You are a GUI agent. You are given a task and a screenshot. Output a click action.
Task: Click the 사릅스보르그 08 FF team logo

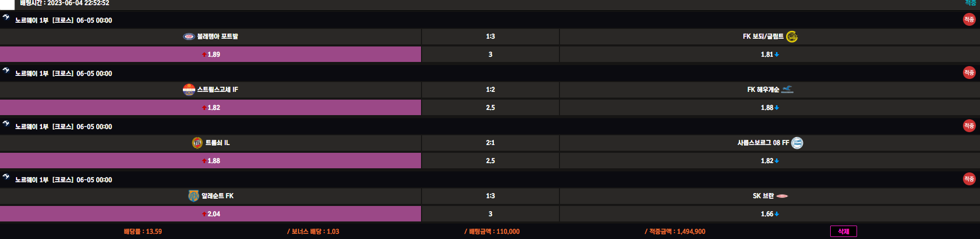tap(797, 143)
